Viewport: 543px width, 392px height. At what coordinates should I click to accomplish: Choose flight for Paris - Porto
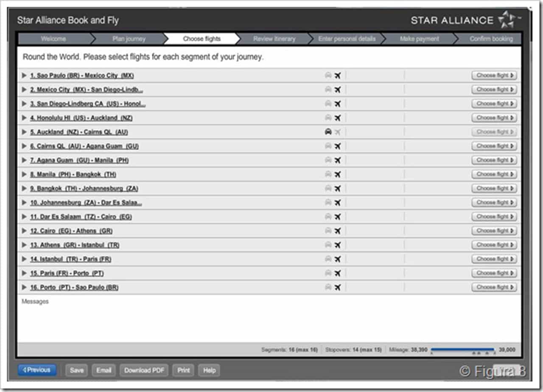coord(494,273)
